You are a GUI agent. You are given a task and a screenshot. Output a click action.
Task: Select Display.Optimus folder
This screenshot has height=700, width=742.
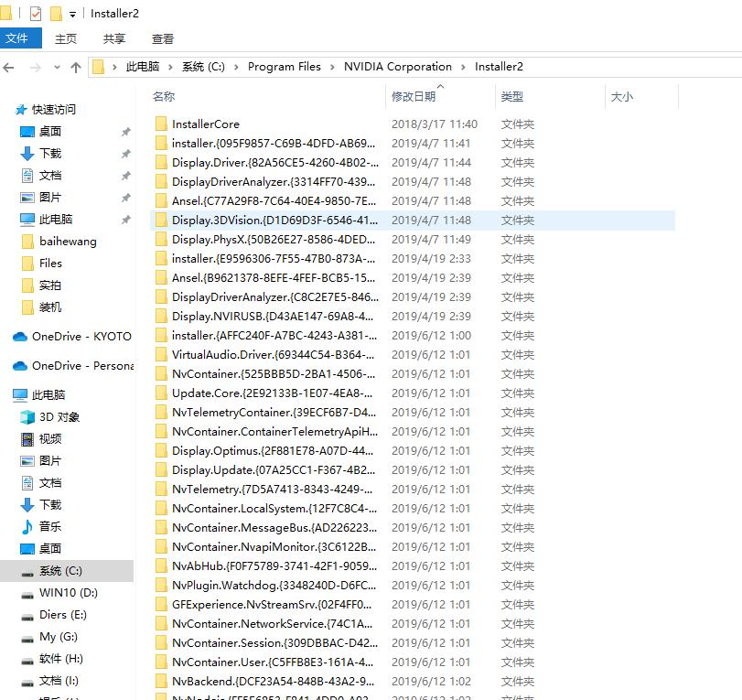point(273,450)
